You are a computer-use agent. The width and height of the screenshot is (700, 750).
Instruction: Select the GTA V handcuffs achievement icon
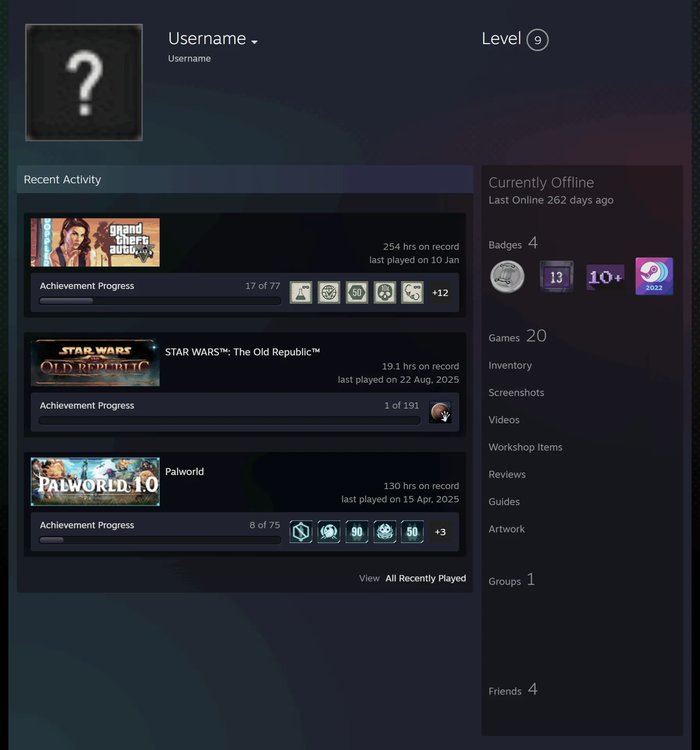[412, 292]
